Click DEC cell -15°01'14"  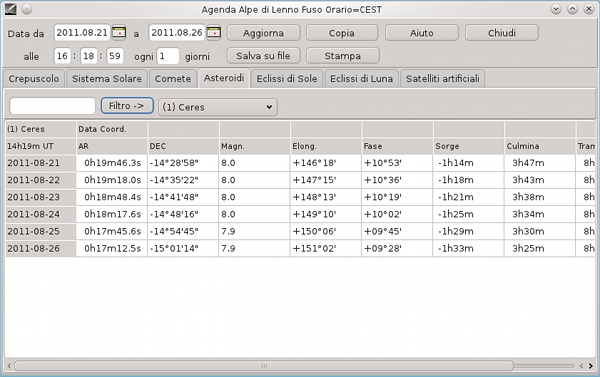click(x=183, y=248)
